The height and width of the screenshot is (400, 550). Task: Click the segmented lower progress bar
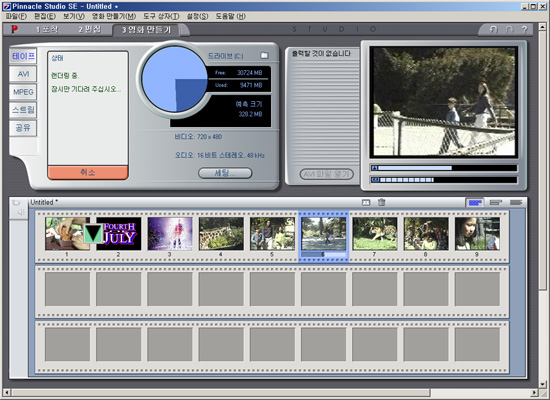[x=444, y=180]
